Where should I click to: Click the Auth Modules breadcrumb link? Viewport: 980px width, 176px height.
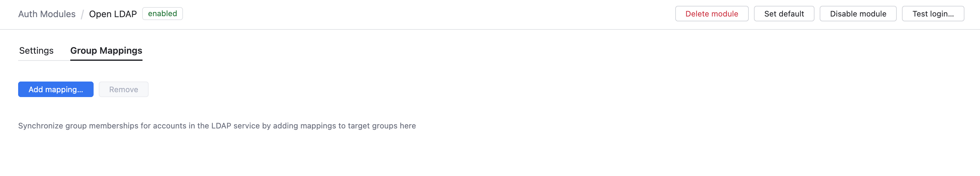(x=47, y=14)
